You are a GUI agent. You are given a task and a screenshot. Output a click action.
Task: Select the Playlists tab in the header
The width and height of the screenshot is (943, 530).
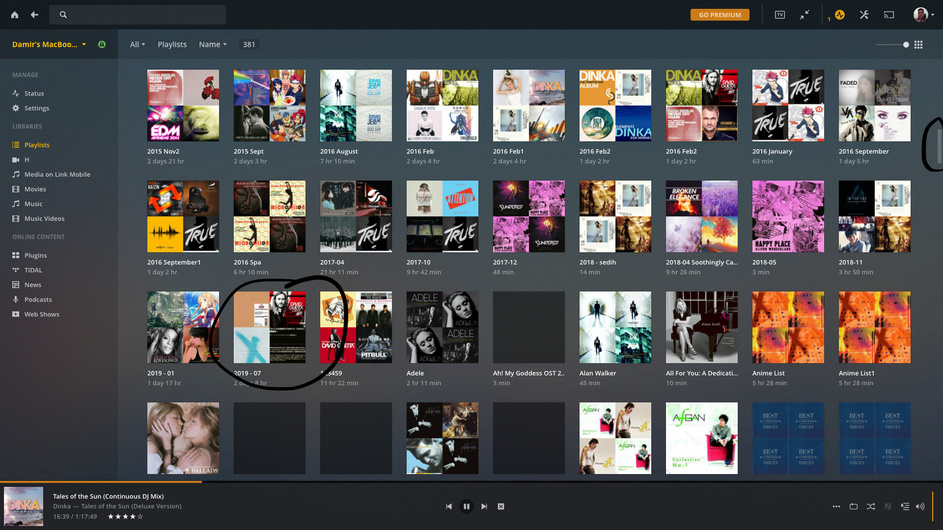[x=172, y=44]
